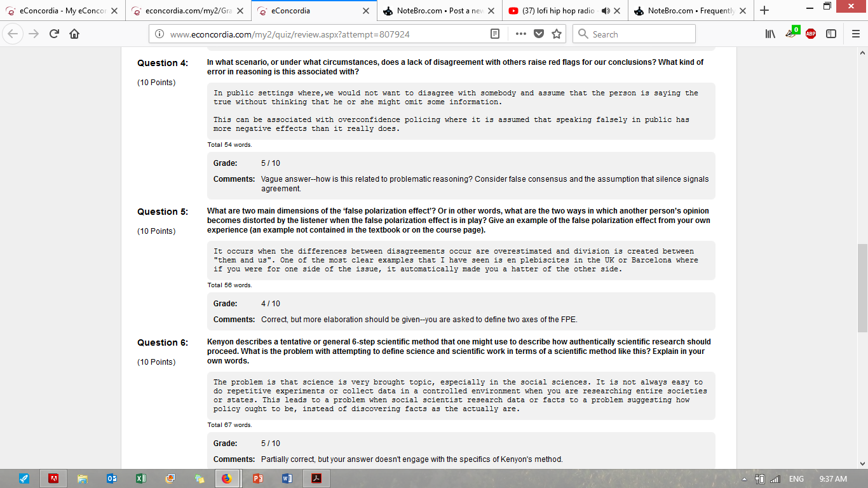Screen dimensions: 868x488
Task: Expand the hidden system tray icons
Action: tap(744, 479)
